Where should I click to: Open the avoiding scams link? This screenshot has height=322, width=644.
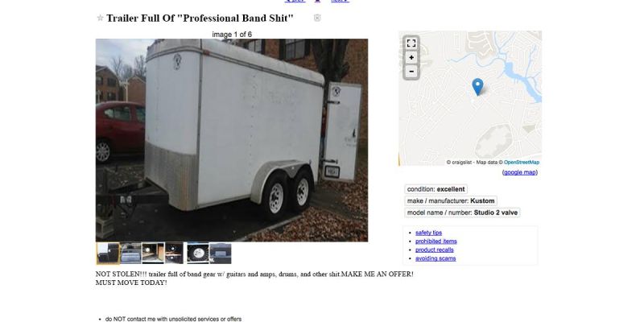[x=436, y=258]
